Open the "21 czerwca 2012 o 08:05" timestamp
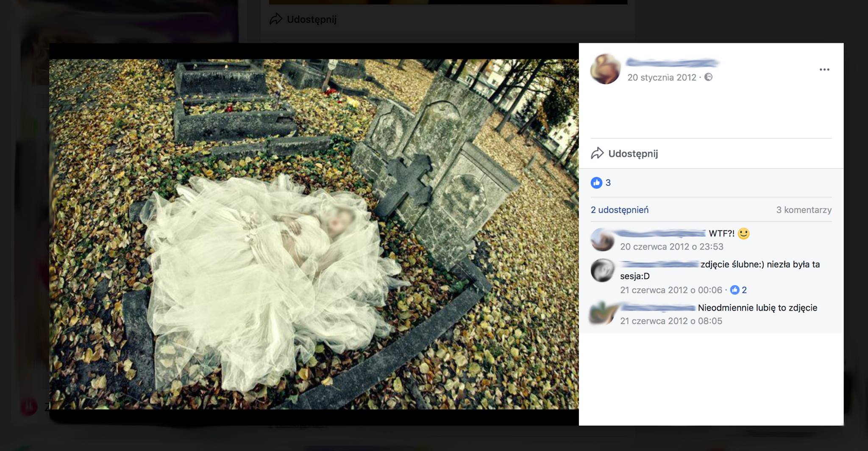Screen dimensions: 868x451 coord(671,321)
